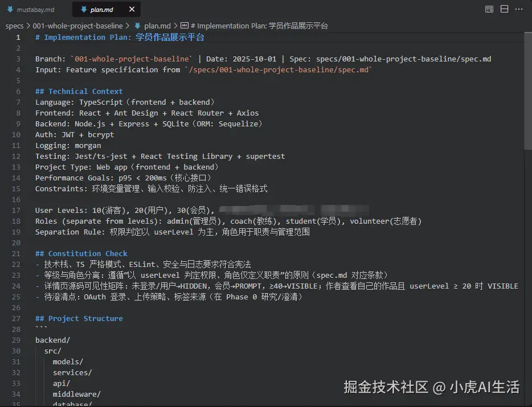Click the '/specs/001-whole-project-baseline/spec.md' input path

(278, 70)
